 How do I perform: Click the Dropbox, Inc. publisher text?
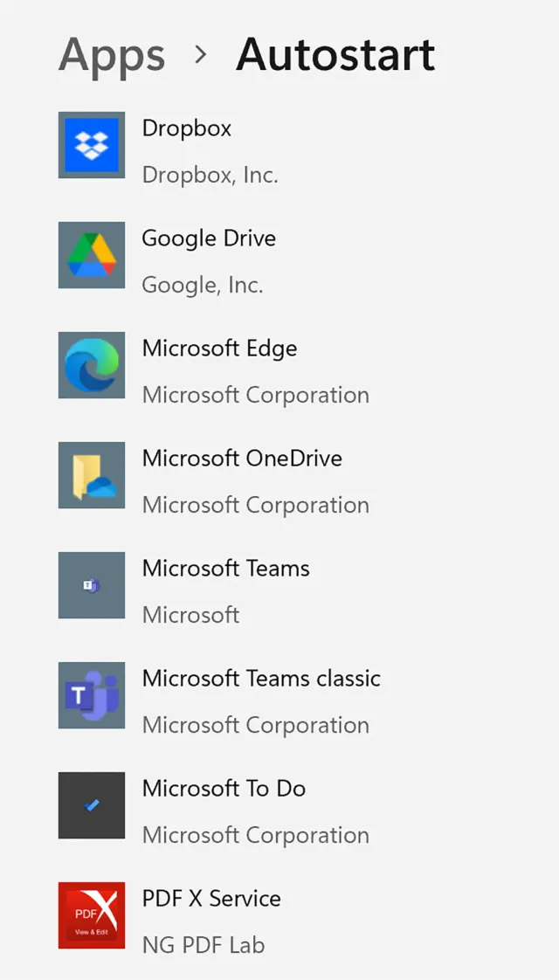tap(210, 175)
